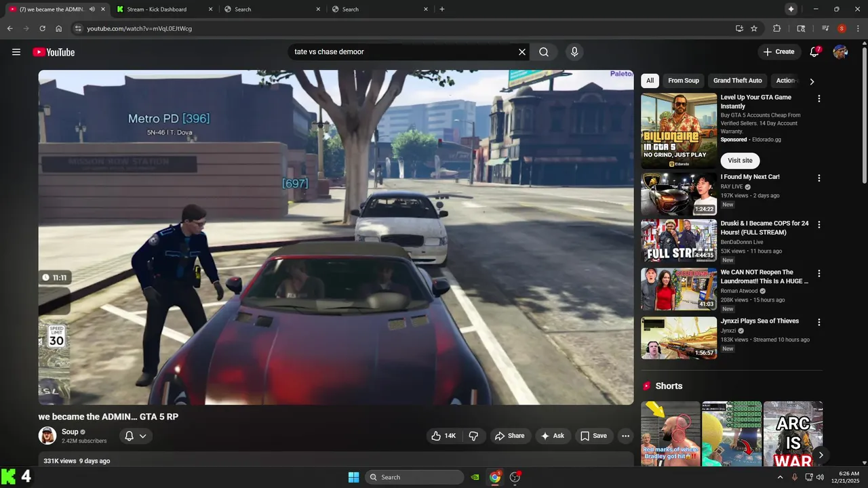This screenshot has height=488, width=868.
Task: Open YouTube account avatar menu
Action: point(840,52)
